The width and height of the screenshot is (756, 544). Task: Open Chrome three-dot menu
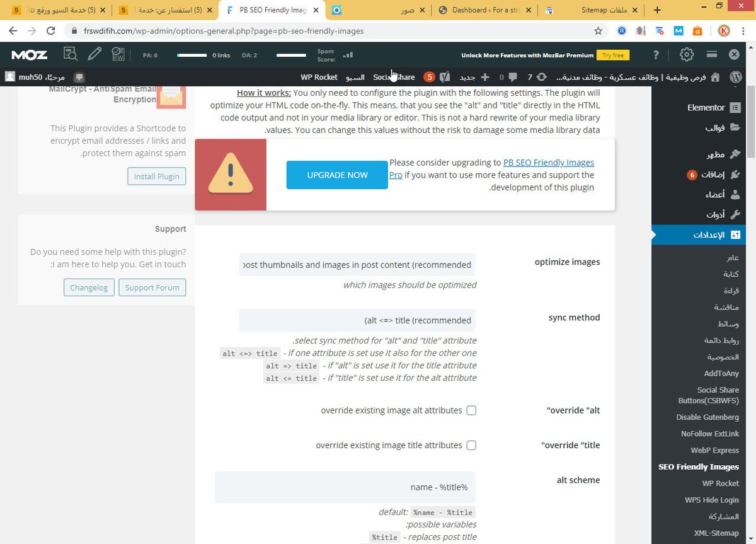(x=743, y=30)
